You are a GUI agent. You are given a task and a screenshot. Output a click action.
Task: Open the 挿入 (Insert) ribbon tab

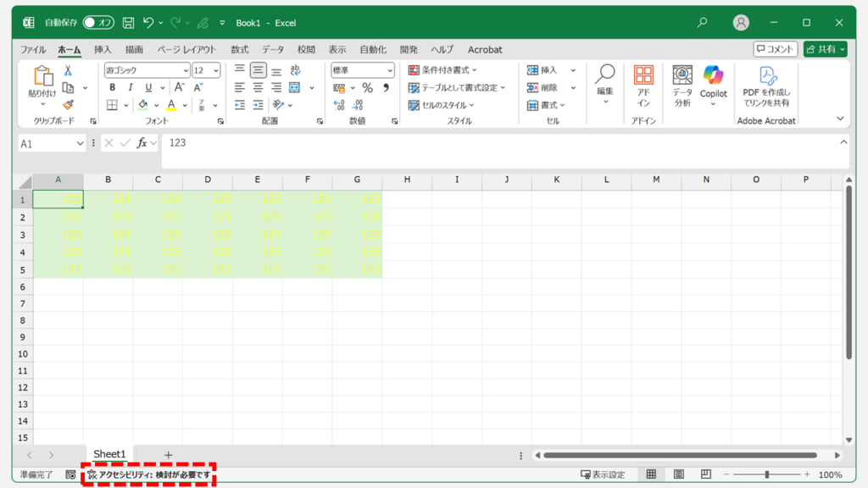pos(103,50)
